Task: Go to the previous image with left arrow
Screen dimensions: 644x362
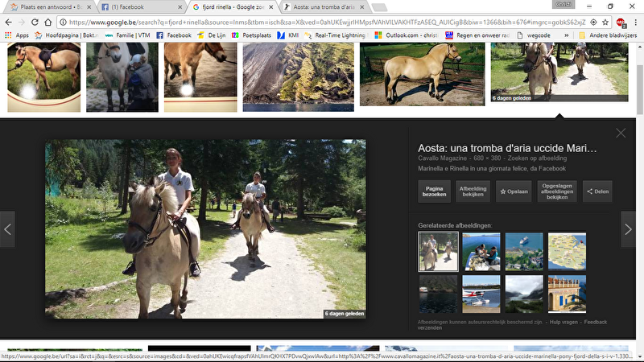Action: tap(7, 229)
